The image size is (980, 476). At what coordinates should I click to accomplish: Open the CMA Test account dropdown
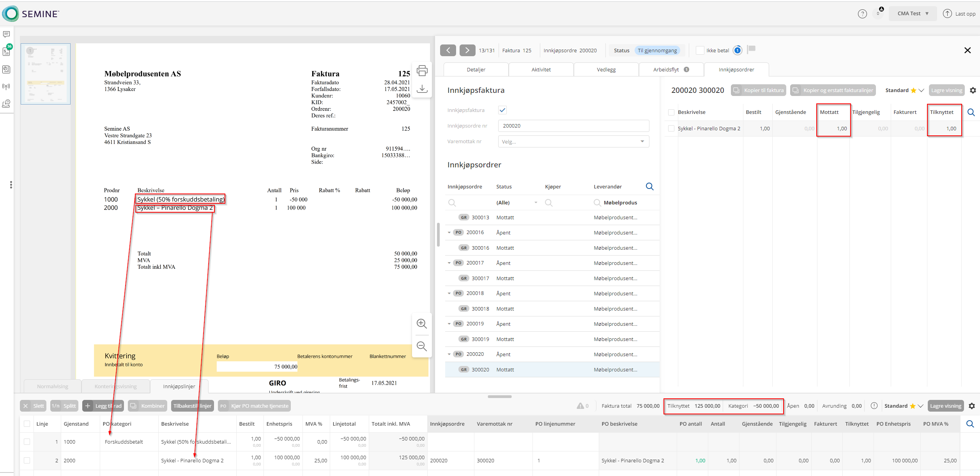913,14
